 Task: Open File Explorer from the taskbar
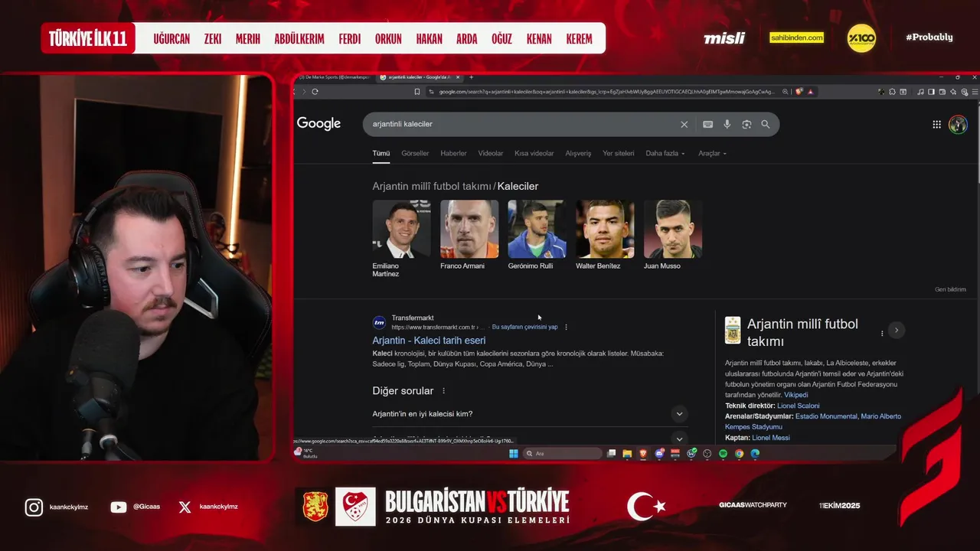[627, 453]
